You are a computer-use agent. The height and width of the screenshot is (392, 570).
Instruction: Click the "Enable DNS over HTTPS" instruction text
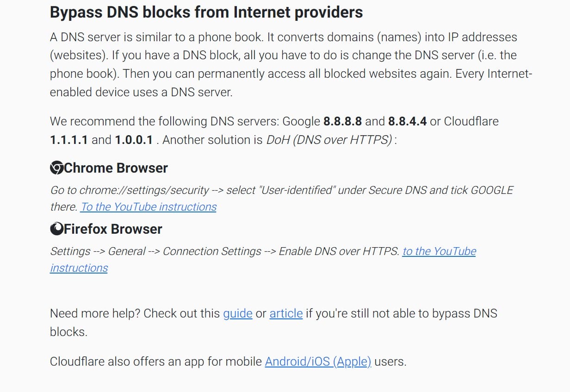coord(339,251)
